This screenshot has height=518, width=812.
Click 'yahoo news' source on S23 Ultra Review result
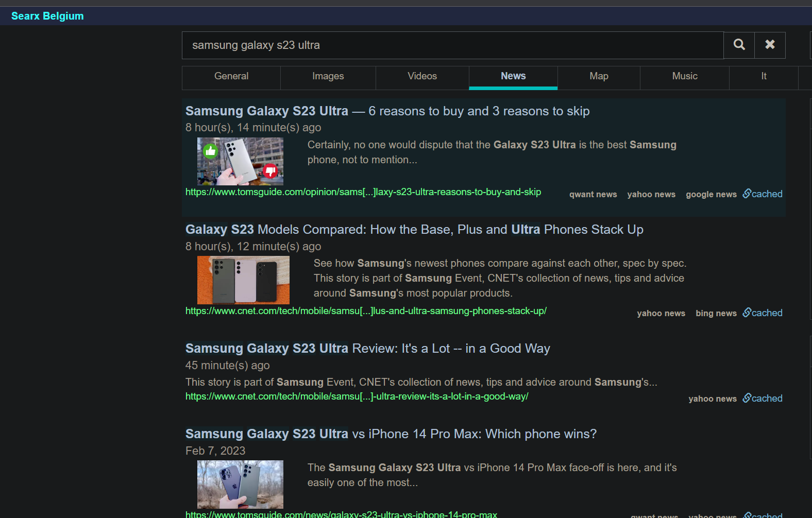(x=713, y=399)
